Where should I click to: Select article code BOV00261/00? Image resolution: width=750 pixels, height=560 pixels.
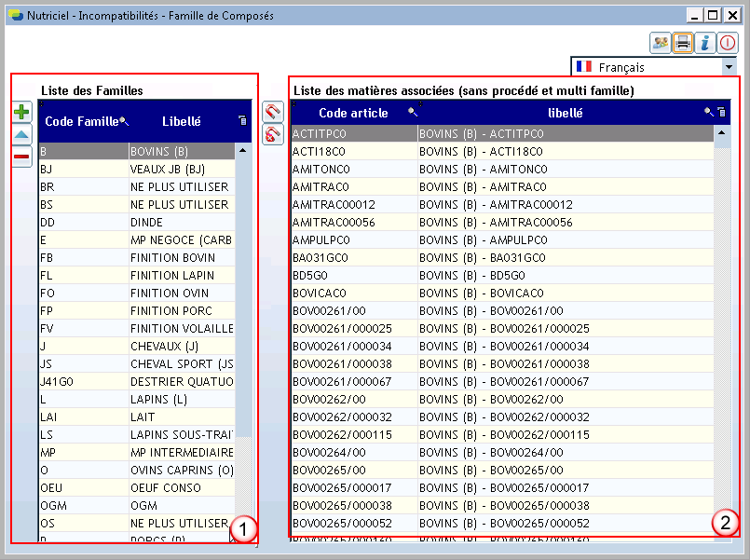[329, 310]
